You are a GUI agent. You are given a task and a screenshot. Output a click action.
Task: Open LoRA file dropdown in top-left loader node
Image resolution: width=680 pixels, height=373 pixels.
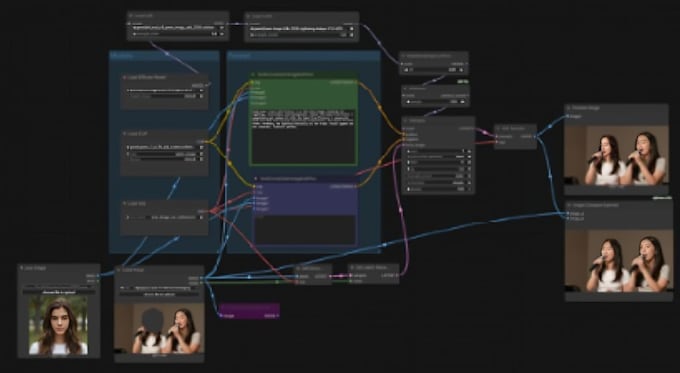178,28
